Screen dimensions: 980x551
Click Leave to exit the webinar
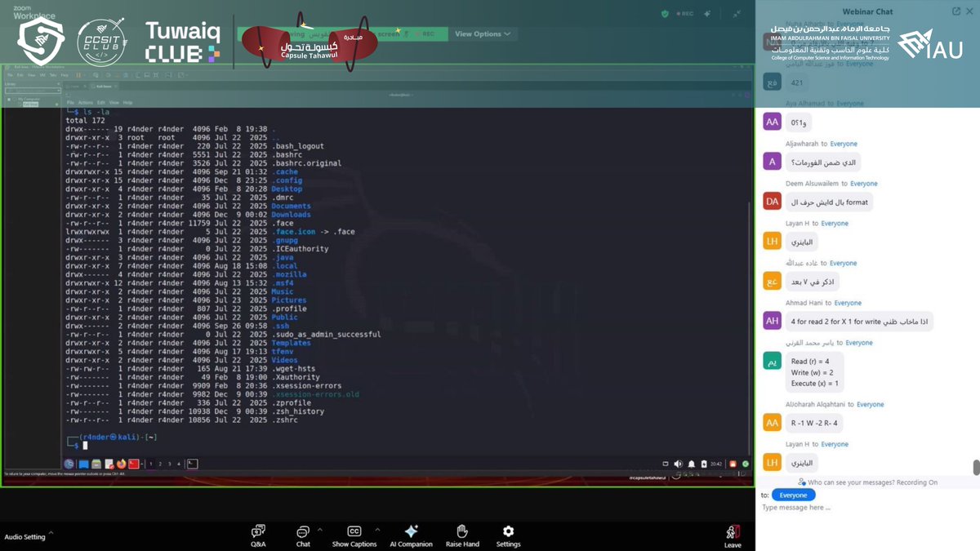pos(732,536)
